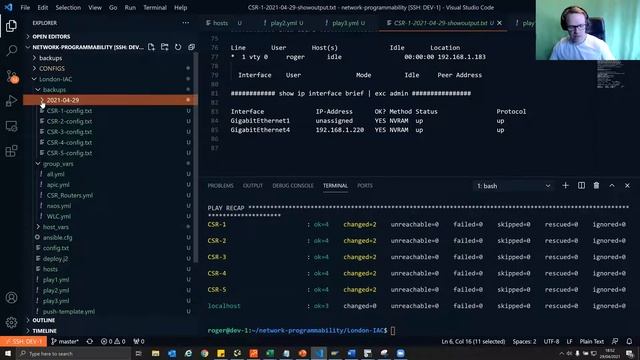The height and width of the screenshot is (360, 640).
Task: Click the Plain Text language mode
Action: tap(591, 341)
